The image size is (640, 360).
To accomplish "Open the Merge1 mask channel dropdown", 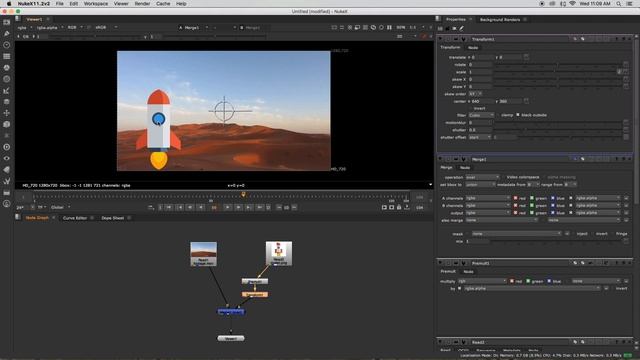I will [516, 233].
